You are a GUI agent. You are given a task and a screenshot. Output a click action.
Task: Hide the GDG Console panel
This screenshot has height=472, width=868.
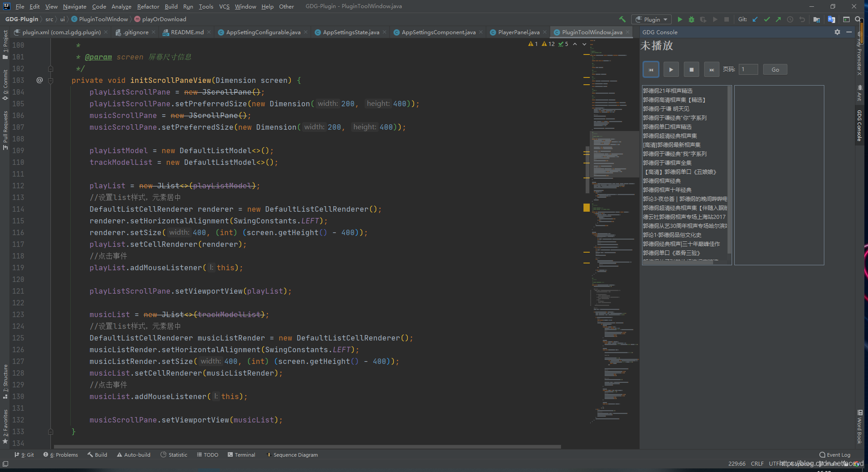[x=849, y=32]
